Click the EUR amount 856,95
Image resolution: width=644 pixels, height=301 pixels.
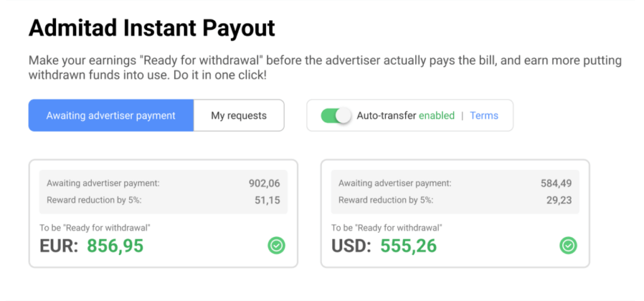(116, 246)
